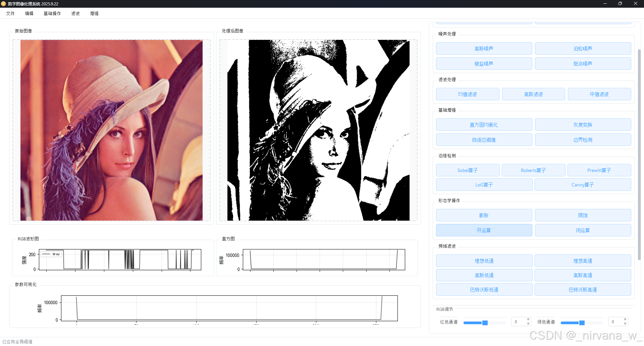Click the 巴特沃斯高通 button
644x346 pixels.
point(583,290)
